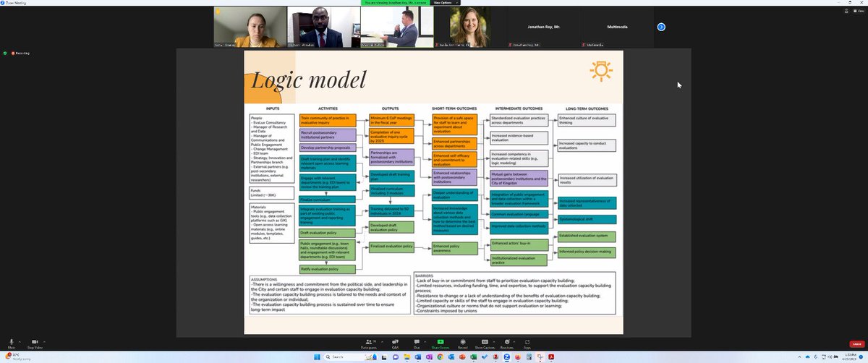Open PowerPoint from the taskbar
Screen dimensions: 868x363
tap(462, 356)
